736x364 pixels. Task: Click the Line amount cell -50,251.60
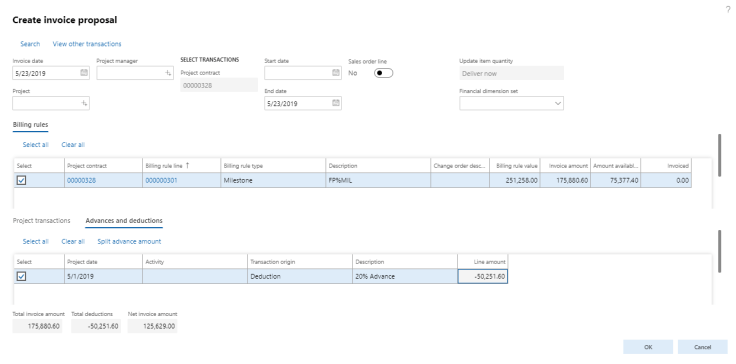483,276
